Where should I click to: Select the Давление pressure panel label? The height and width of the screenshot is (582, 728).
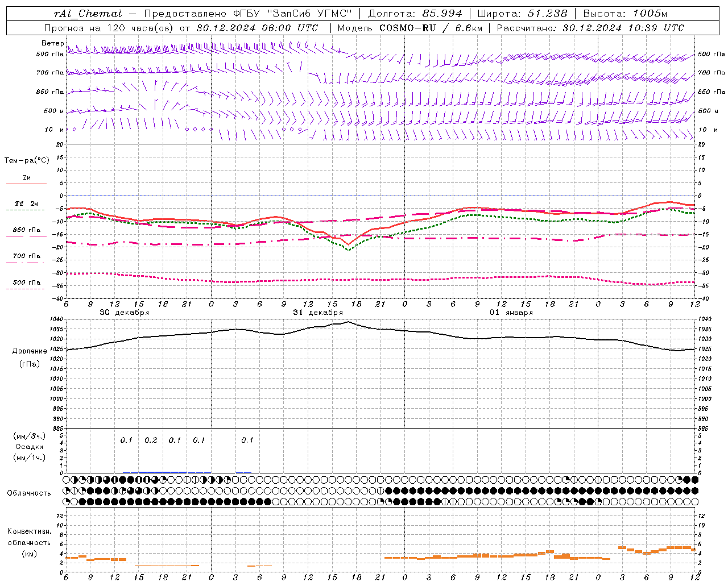(30, 351)
